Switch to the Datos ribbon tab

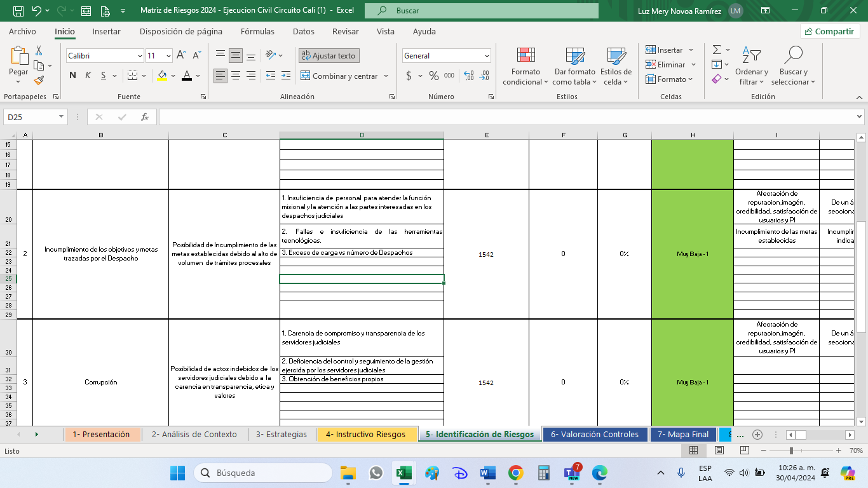[x=304, y=31]
